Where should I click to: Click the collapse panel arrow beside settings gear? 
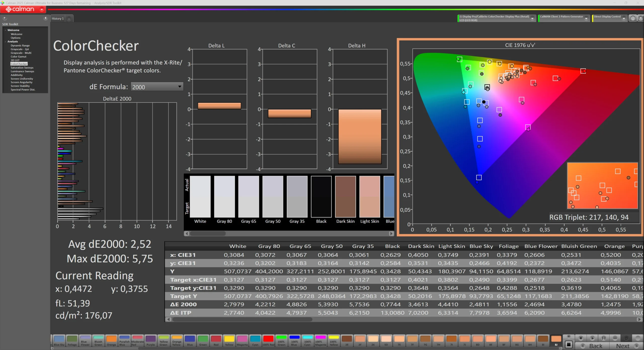(640, 18)
